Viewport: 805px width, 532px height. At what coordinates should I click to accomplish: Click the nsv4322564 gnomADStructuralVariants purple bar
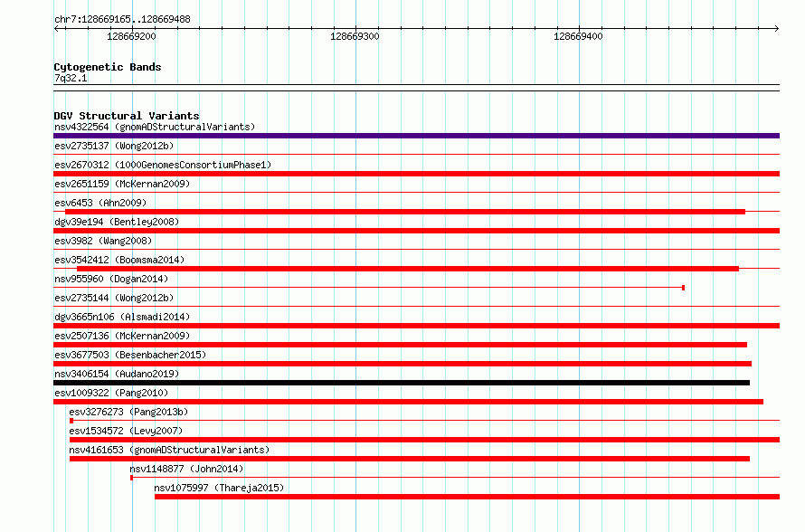(x=416, y=136)
